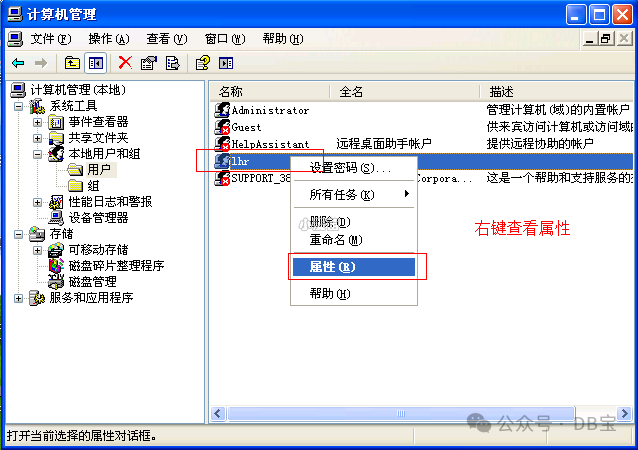Screen dimensions: 638x450
Task: Click the red Delete X toolbar icon
Action: pos(125,63)
